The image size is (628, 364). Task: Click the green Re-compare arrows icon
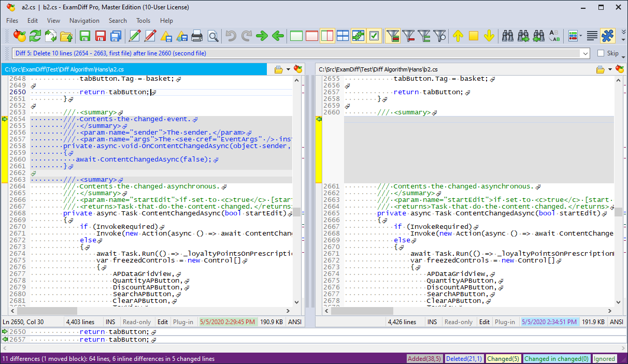pyautogui.click(x=35, y=36)
